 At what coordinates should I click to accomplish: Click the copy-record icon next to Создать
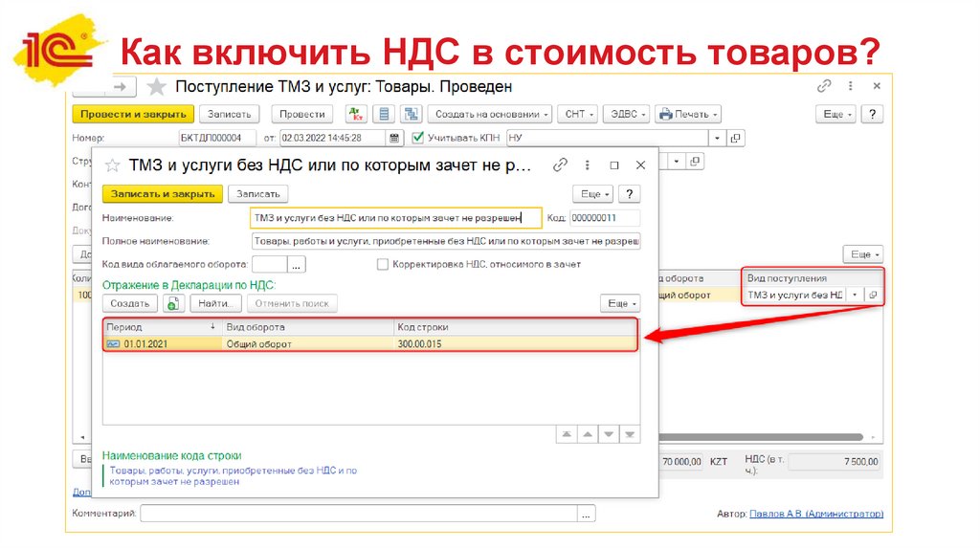pyautogui.click(x=173, y=303)
